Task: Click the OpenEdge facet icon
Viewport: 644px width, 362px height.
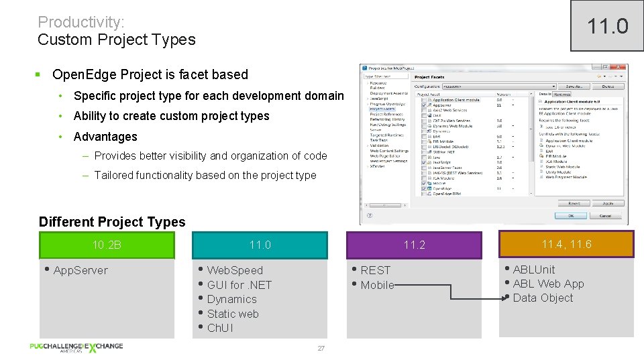Action: 429,189
